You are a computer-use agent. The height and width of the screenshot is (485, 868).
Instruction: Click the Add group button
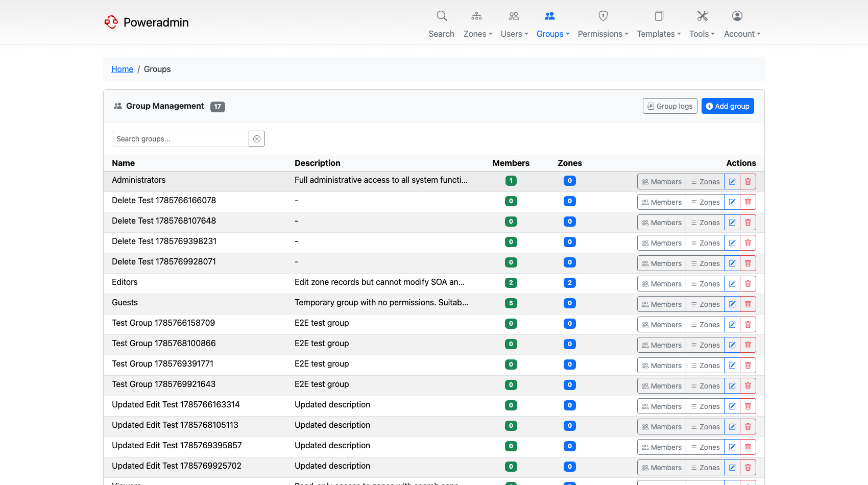[x=728, y=106]
